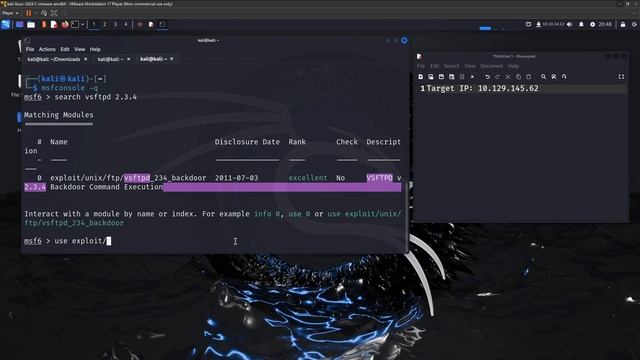The image size is (640, 360).
Task: Expand the terminal launcher dropdown arrow
Action: pos(82,24)
